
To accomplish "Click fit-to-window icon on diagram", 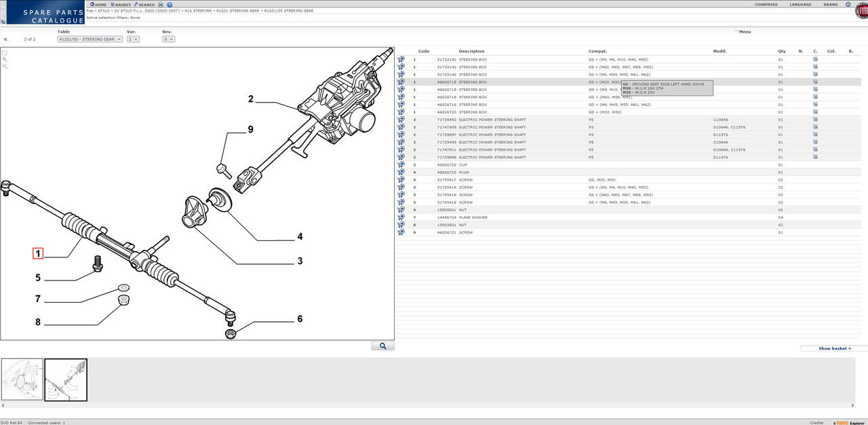I will (x=4, y=52).
